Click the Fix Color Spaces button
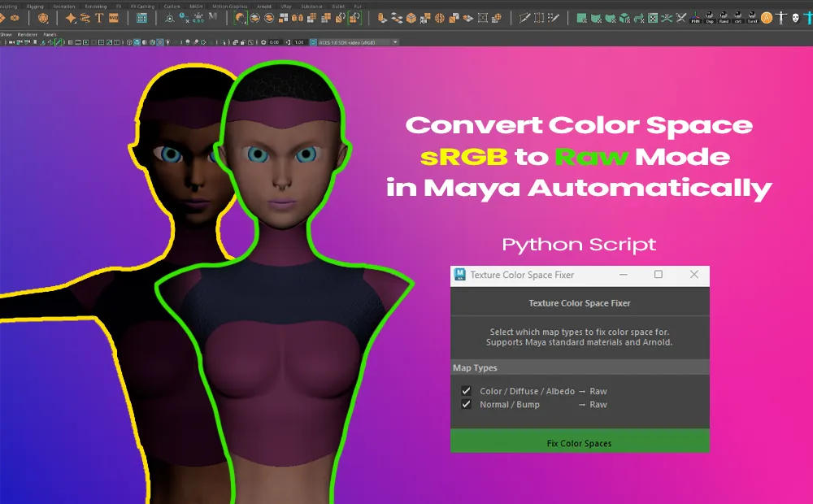 pos(579,443)
